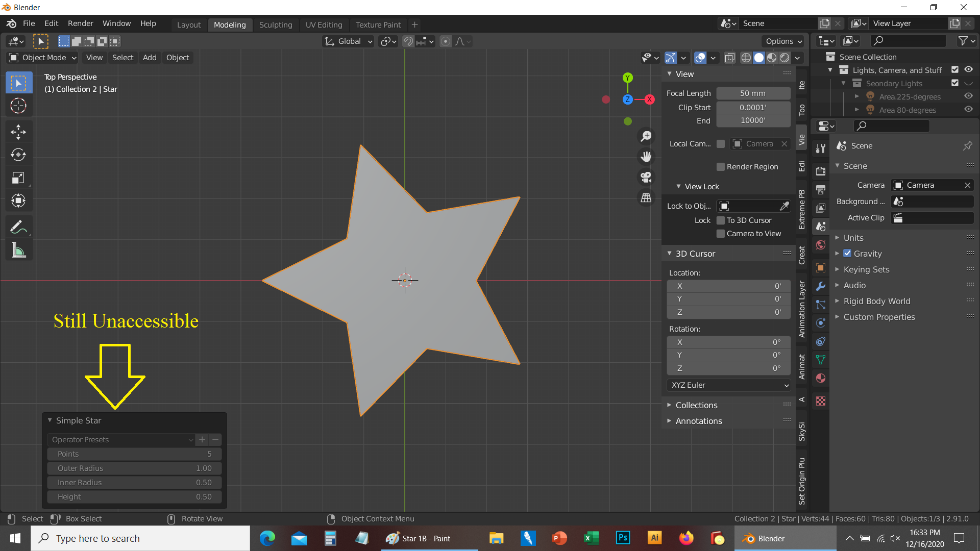
Task: Open the XYZ Euler rotation dropdown
Action: click(729, 385)
